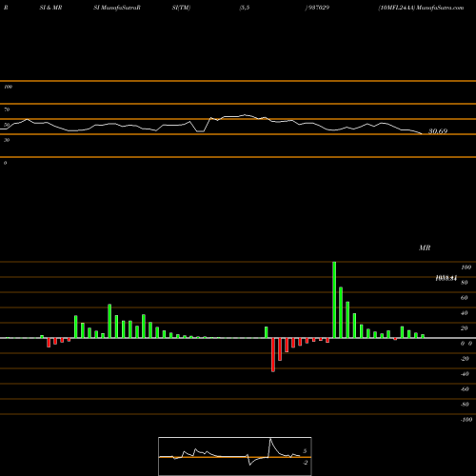Open the mini overview chart thumbnail at the bottom
The image size is (476, 476).
[235, 456]
